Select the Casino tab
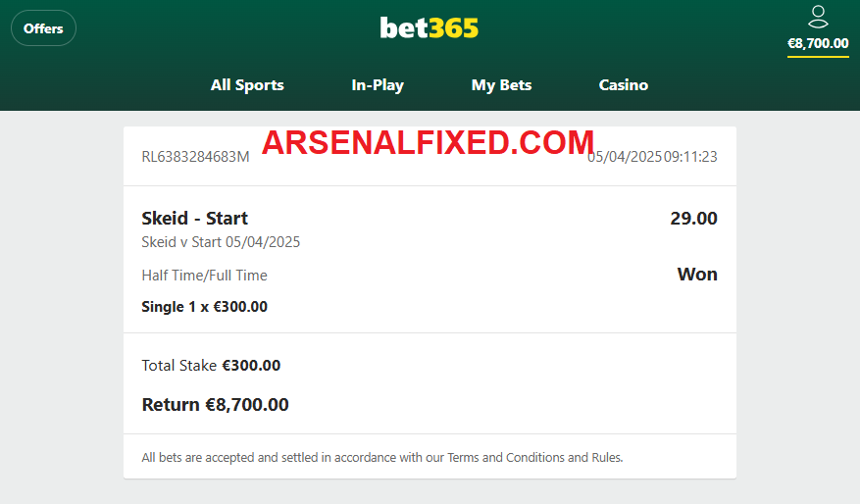Screen dimensions: 860x504 click(623, 85)
